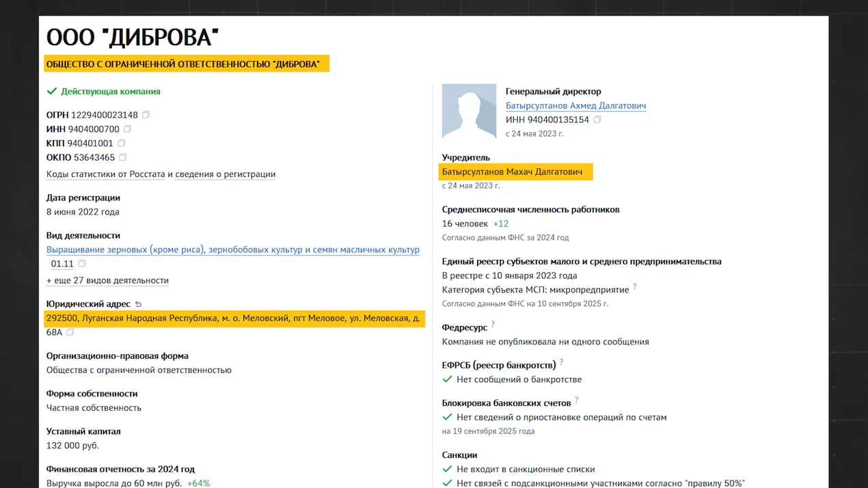Select the 16 человек employee count
Viewport: 868px width, 488px height.
coord(465,223)
